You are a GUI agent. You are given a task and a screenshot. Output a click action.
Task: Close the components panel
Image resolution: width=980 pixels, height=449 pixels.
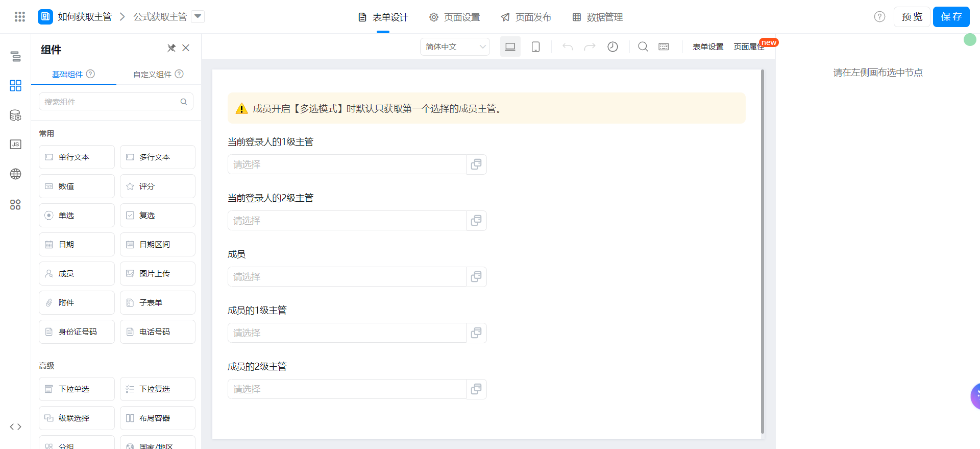click(186, 48)
